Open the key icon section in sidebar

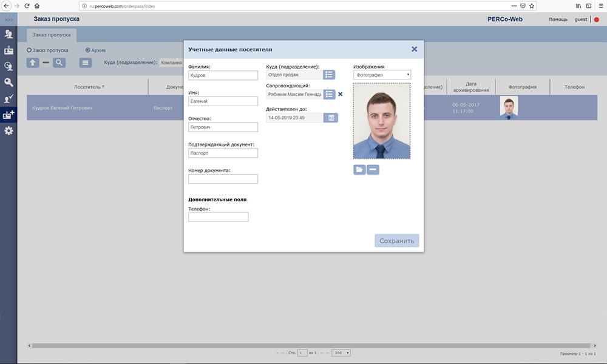point(8,83)
